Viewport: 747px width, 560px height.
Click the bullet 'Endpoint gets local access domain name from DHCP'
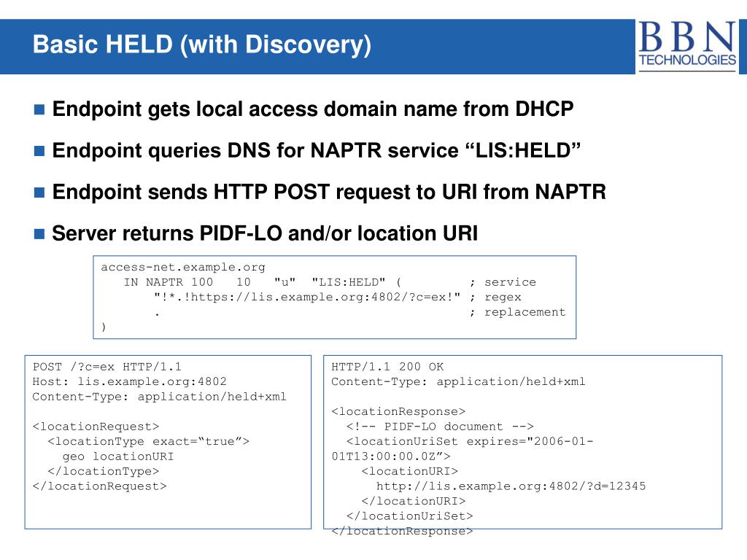click(x=312, y=109)
